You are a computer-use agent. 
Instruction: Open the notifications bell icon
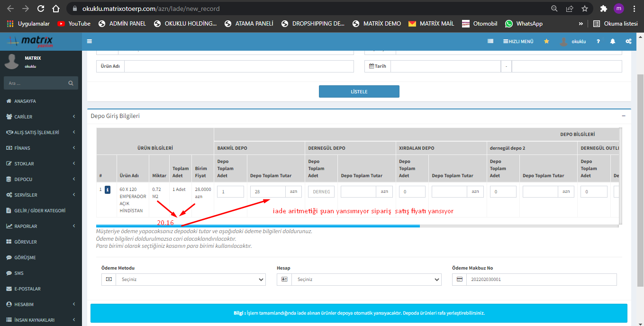[612, 41]
